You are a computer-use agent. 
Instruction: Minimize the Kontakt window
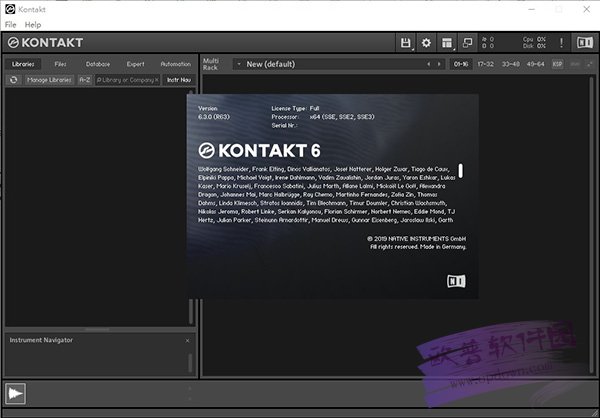[x=532, y=9]
